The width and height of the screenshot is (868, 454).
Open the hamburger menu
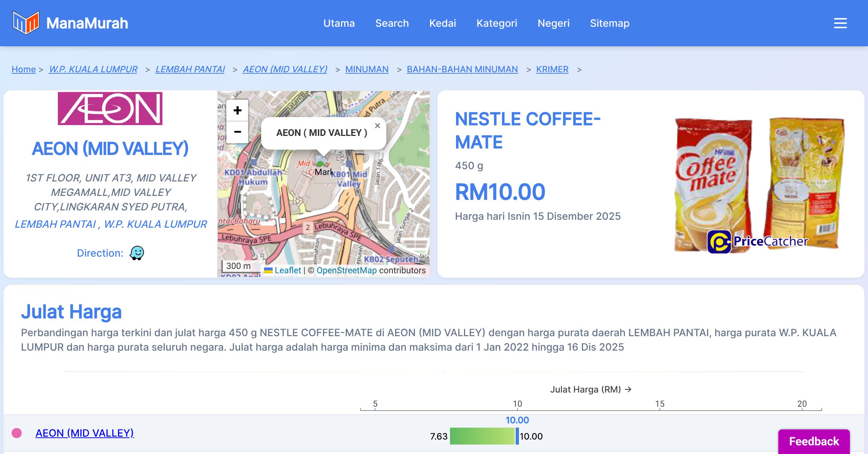840,23
